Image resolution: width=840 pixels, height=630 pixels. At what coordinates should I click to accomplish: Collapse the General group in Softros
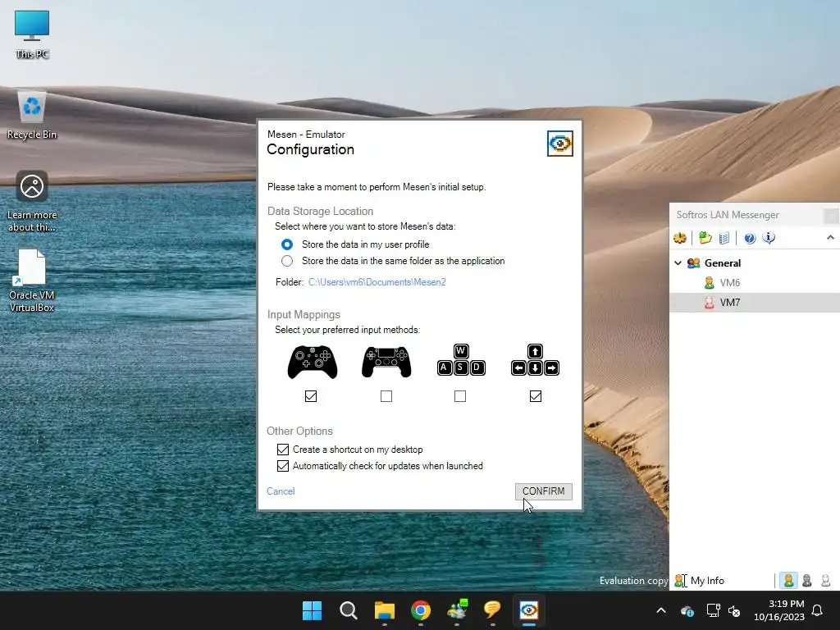678,263
